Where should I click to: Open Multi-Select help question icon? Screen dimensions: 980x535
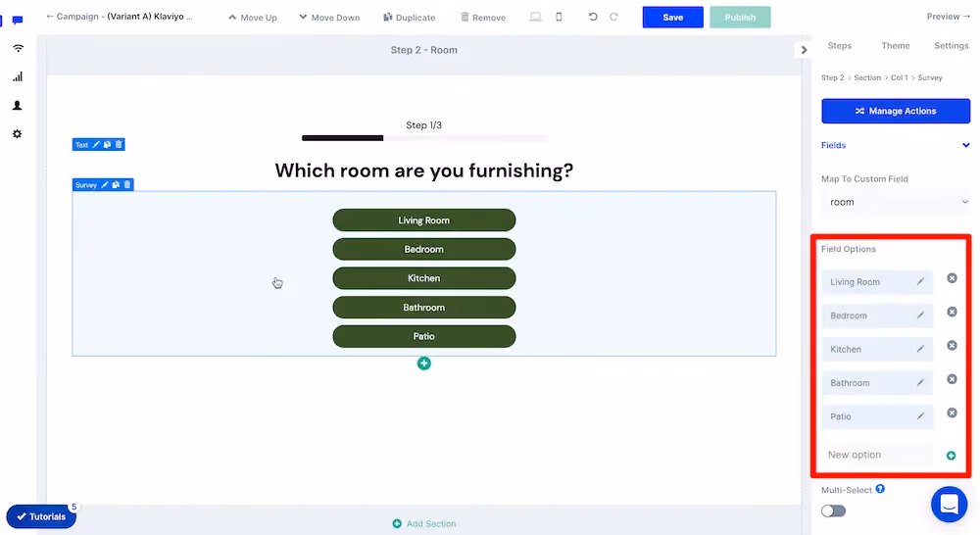[x=880, y=489]
